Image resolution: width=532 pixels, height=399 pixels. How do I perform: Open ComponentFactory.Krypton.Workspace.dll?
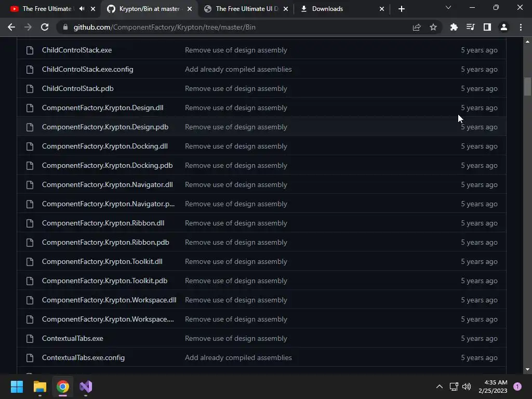(x=109, y=300)
